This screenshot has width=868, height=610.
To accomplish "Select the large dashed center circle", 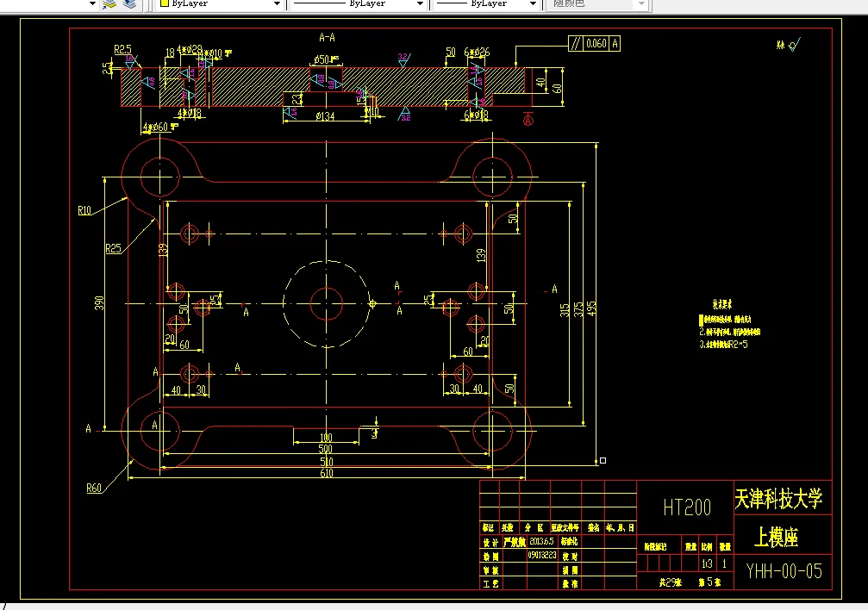I will [327, 304].
